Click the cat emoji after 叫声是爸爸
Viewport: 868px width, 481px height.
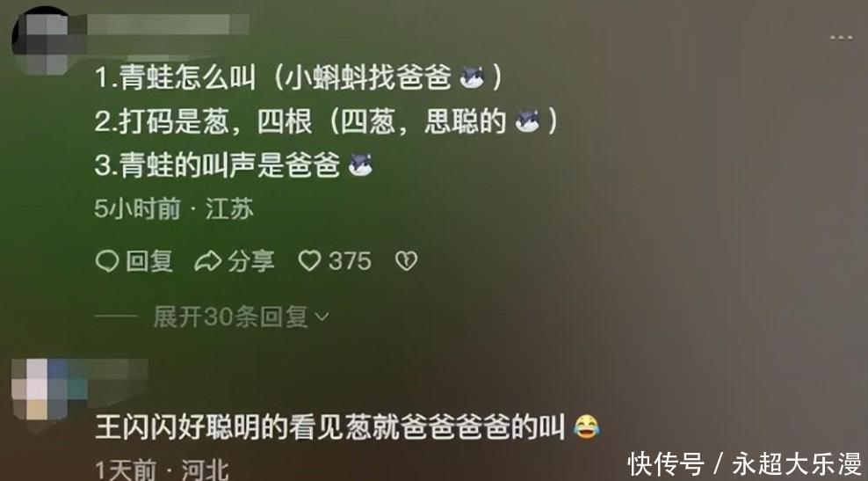360,165
